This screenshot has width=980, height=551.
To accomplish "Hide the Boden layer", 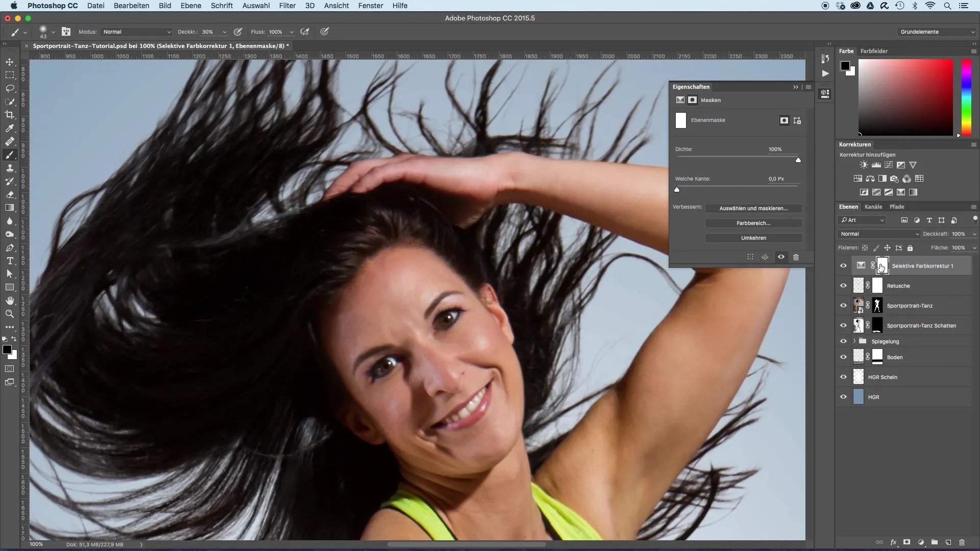I will pyautogui.click(x=843, y=357).
